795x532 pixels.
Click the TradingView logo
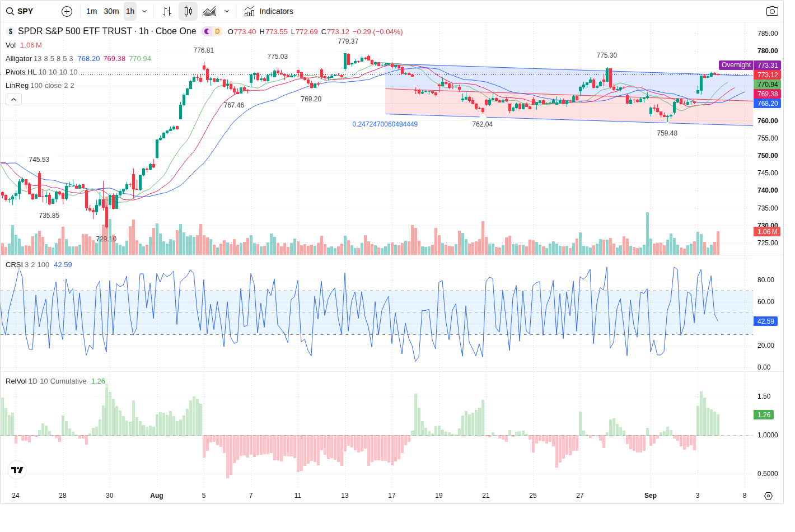click(17, 470)
